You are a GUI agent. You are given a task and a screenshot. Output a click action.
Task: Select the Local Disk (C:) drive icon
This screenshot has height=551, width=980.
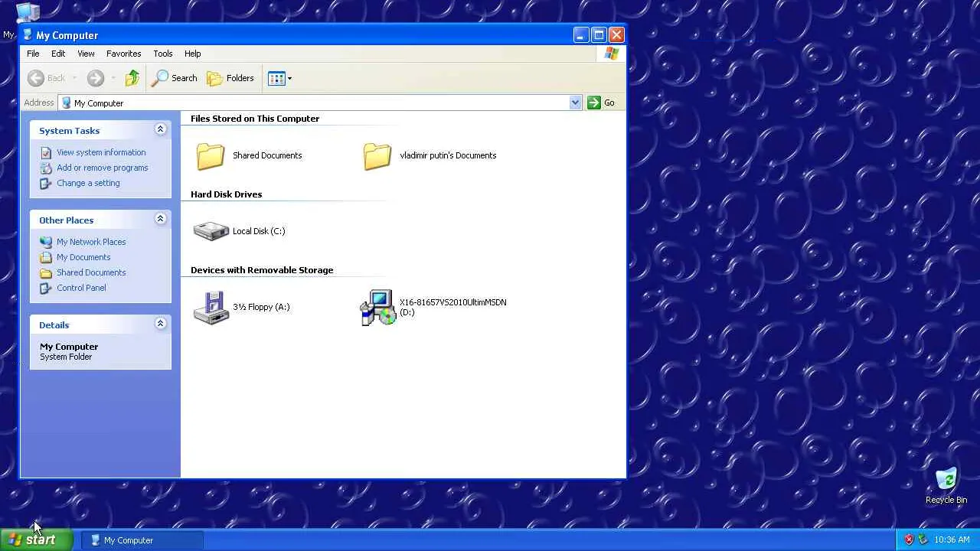point(211,231)
